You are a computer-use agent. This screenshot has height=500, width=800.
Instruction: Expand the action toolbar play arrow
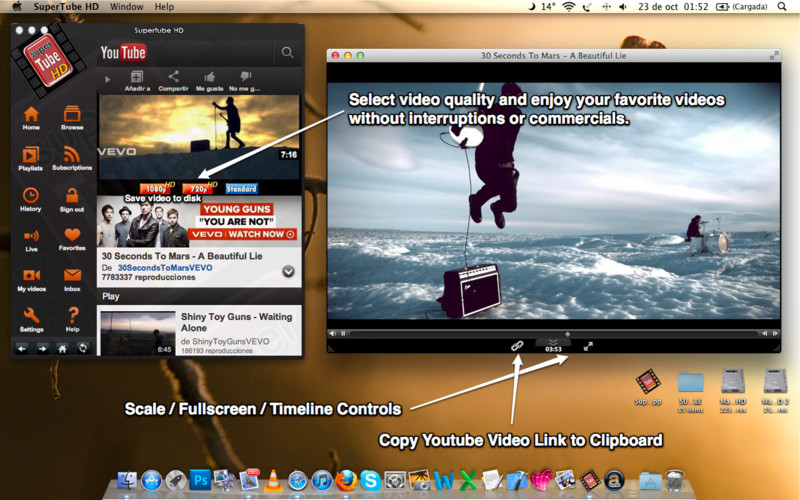107,80
